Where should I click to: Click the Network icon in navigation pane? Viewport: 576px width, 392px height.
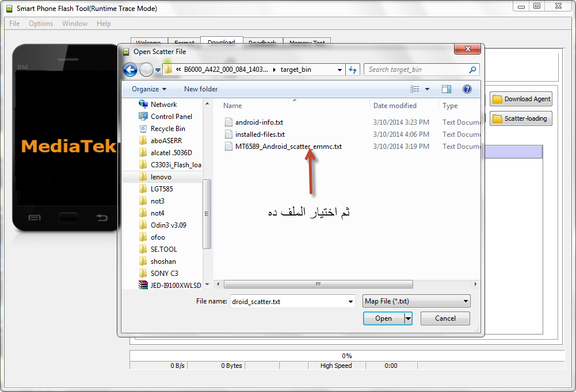[143, 104]
